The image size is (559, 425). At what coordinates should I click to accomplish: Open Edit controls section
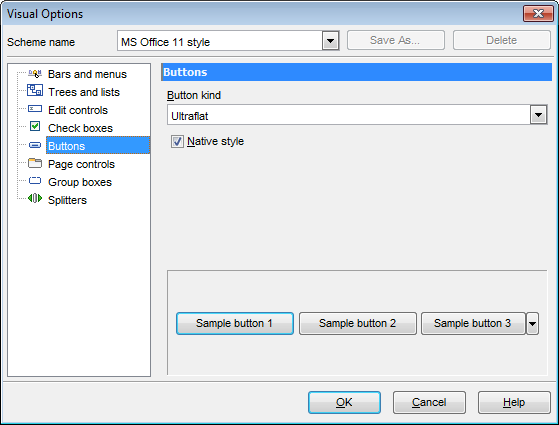pos(78,110)
